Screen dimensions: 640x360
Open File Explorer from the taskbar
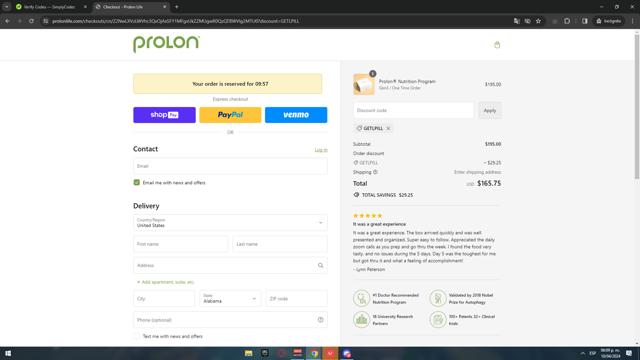coord(249,353)
